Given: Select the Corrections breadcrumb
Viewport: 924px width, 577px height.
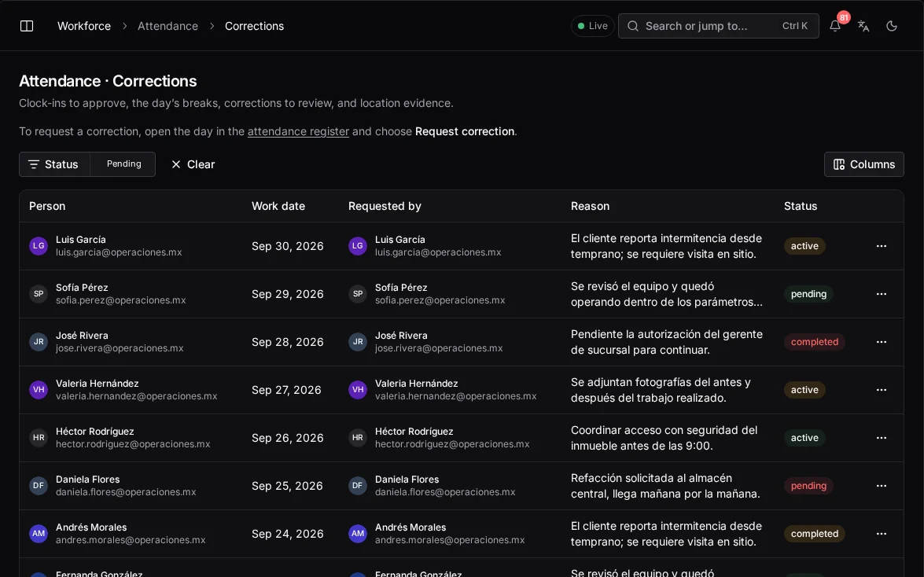Looking at the screenshot, I should (x=255, y=26).
